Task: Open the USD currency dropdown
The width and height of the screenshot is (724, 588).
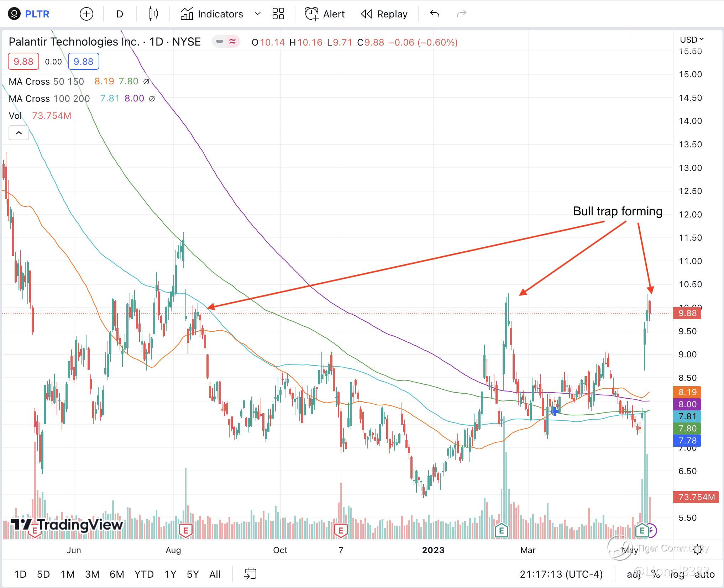Action: pyautogui.click(x=692, y=40)
